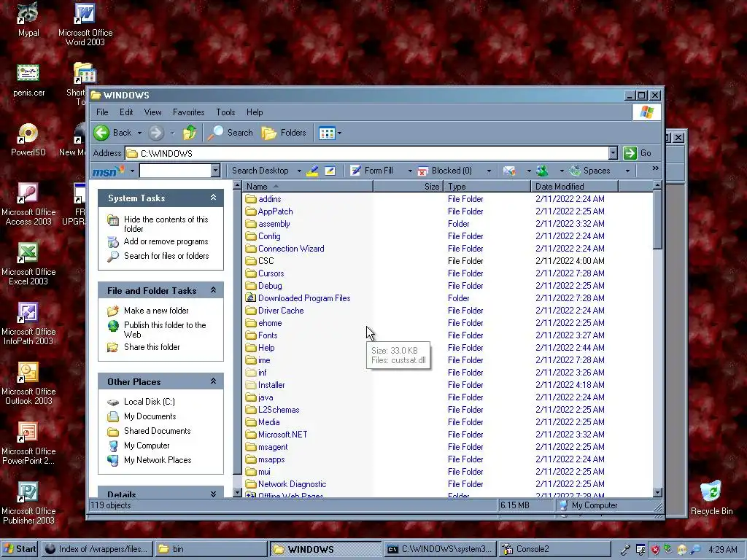Click the Go button
Screen dimensions: 747x560
[x=637, y=153]
